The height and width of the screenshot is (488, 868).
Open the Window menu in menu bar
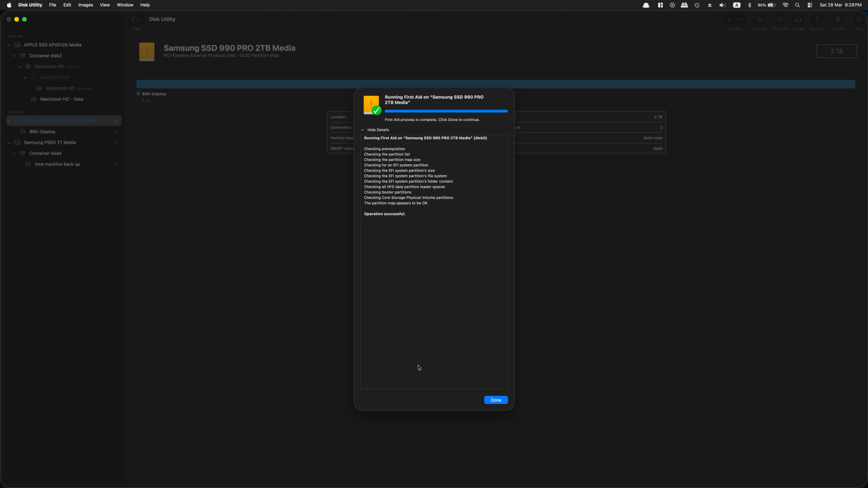[125, 5]
